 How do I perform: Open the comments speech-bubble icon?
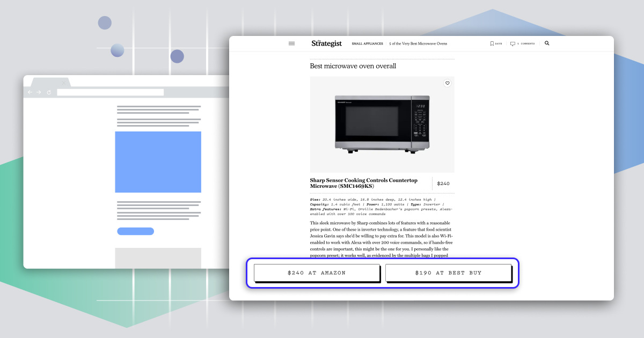(513, 43)
